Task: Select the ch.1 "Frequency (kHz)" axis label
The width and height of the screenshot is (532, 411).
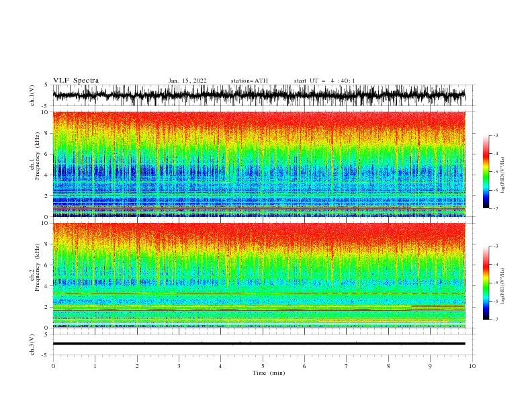Action: click(x=38, y=156)
